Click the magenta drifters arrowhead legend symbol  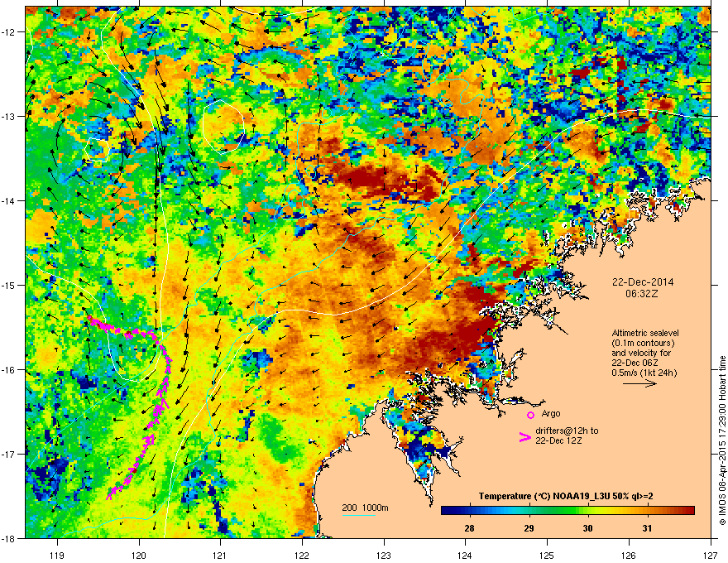pyautogui.click(x=525, y=437)
